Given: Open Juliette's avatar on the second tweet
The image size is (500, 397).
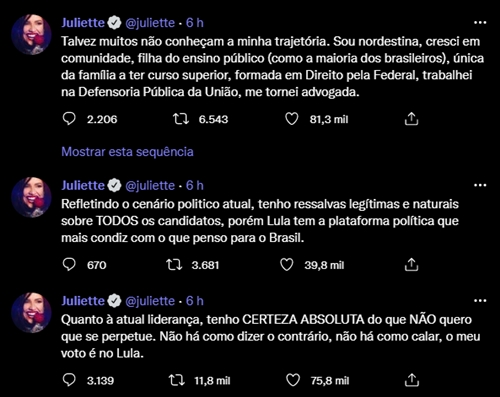Looking at the screenshot, I should tap(31, 197).
